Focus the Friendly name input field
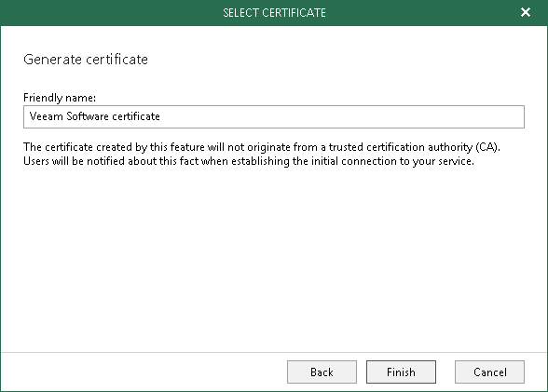 [x=274, y=116]
